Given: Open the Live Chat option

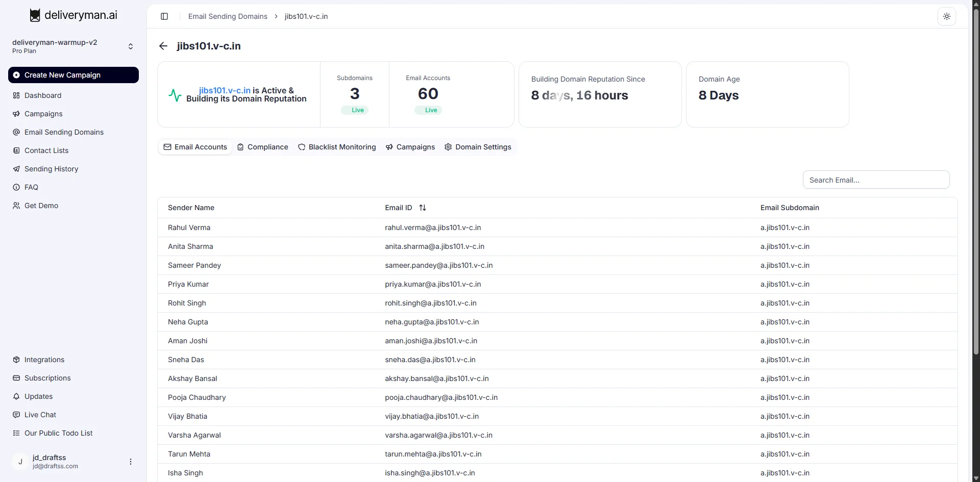Looking at the screenshot, I should pyautogui.click(x=40, y=415).
